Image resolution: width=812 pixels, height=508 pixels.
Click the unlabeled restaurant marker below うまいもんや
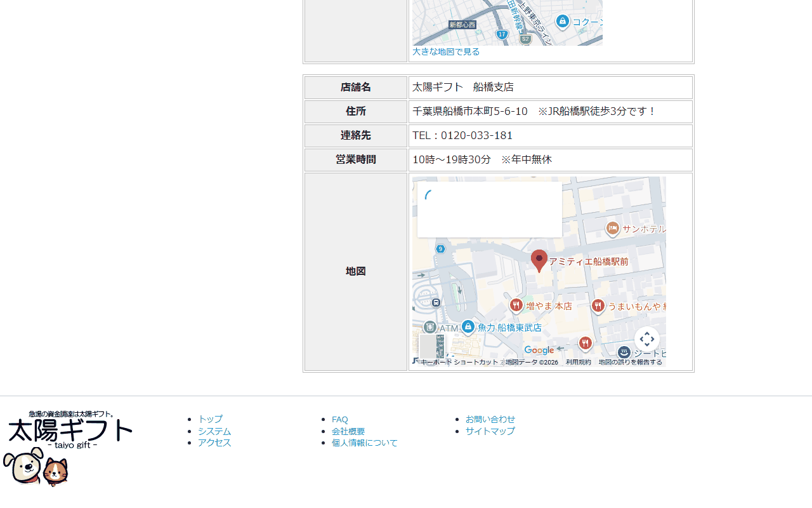point(585,344)
